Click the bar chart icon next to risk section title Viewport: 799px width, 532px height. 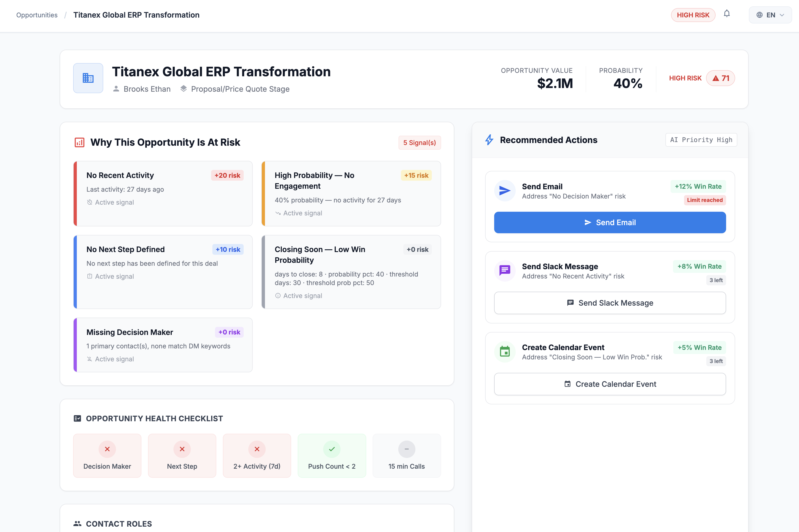pyautogui.click(x=79, y=143)
